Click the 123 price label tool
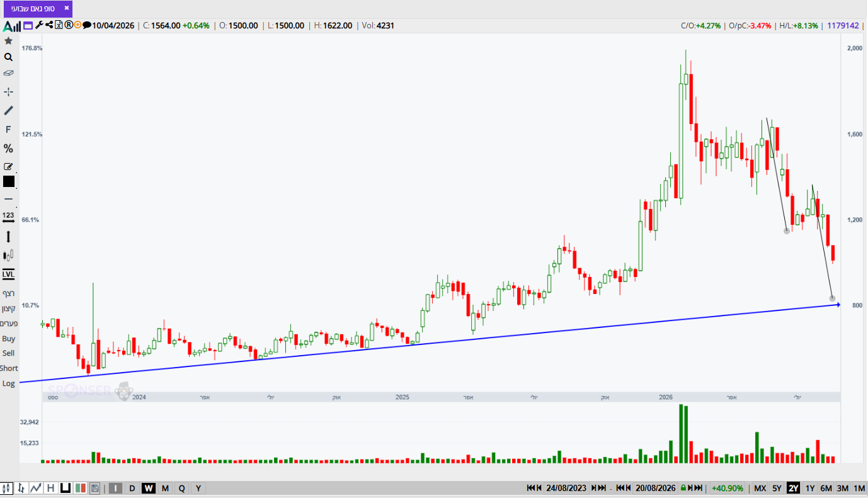 tap(8, 217)
